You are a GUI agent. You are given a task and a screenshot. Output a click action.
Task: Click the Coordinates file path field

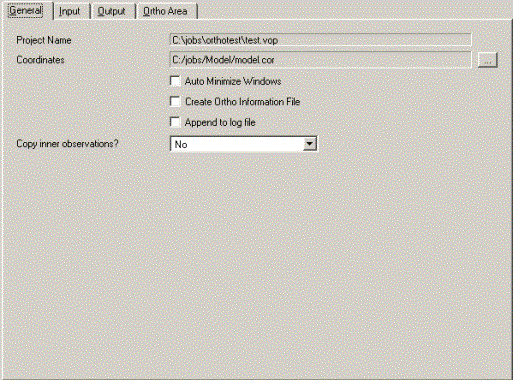click(x=320, y=60)
